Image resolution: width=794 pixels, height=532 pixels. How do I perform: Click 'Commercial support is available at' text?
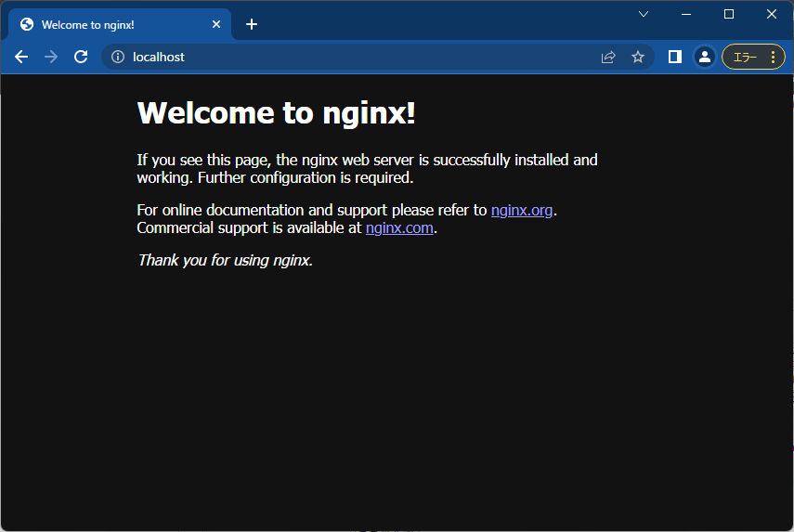249,227
